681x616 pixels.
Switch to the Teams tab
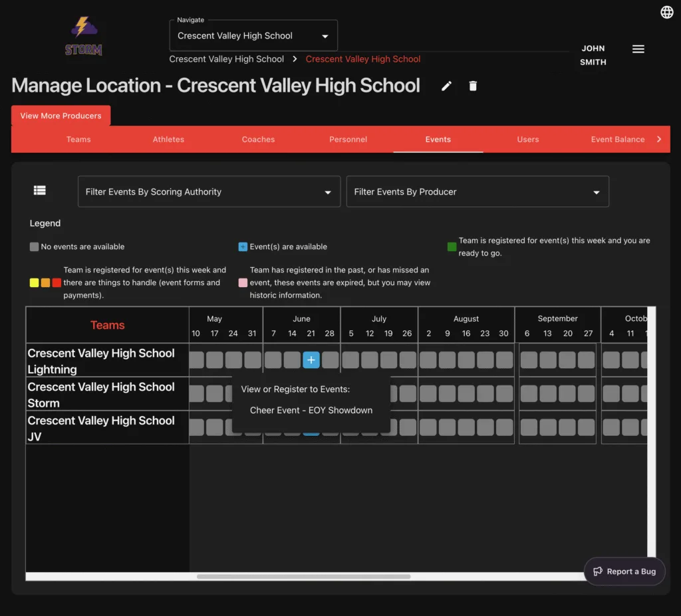tap(78, 140)
